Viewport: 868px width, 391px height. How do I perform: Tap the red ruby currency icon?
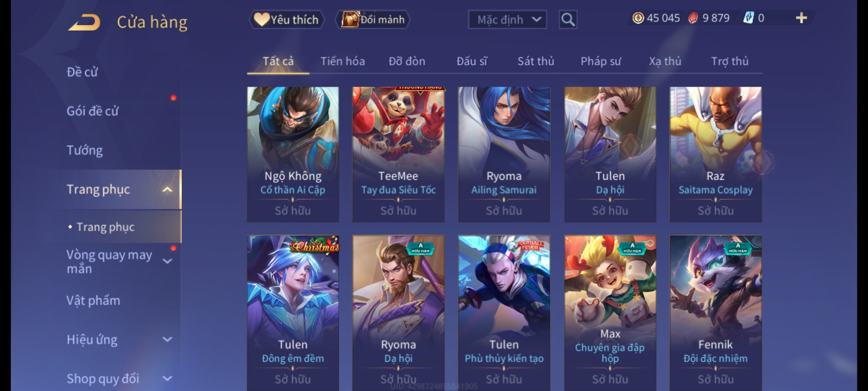coord(693,18)
